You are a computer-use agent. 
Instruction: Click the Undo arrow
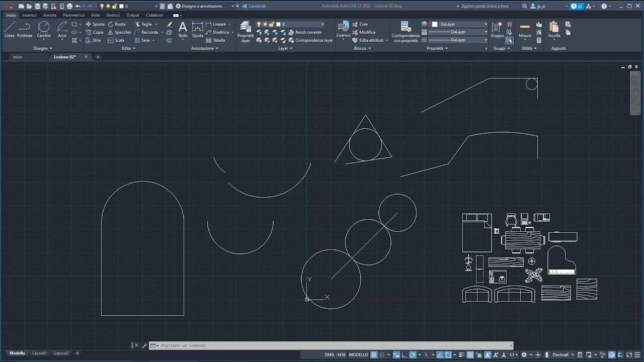tap(78, 6)
